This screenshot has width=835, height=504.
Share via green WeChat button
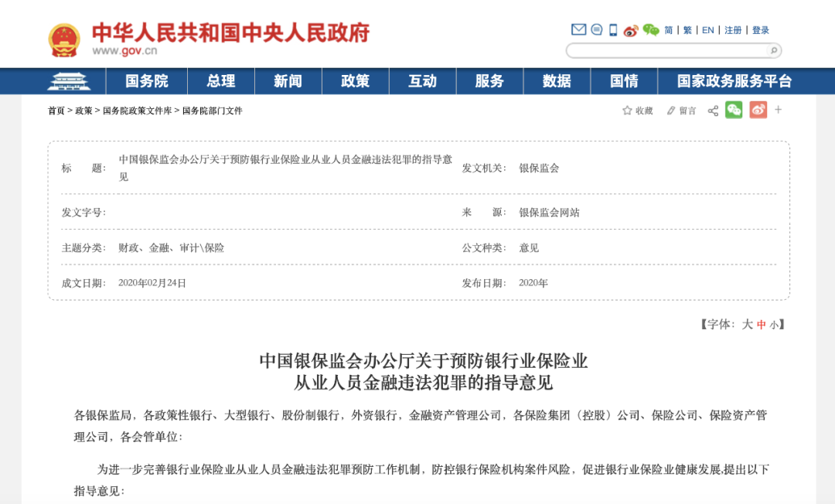734,110
